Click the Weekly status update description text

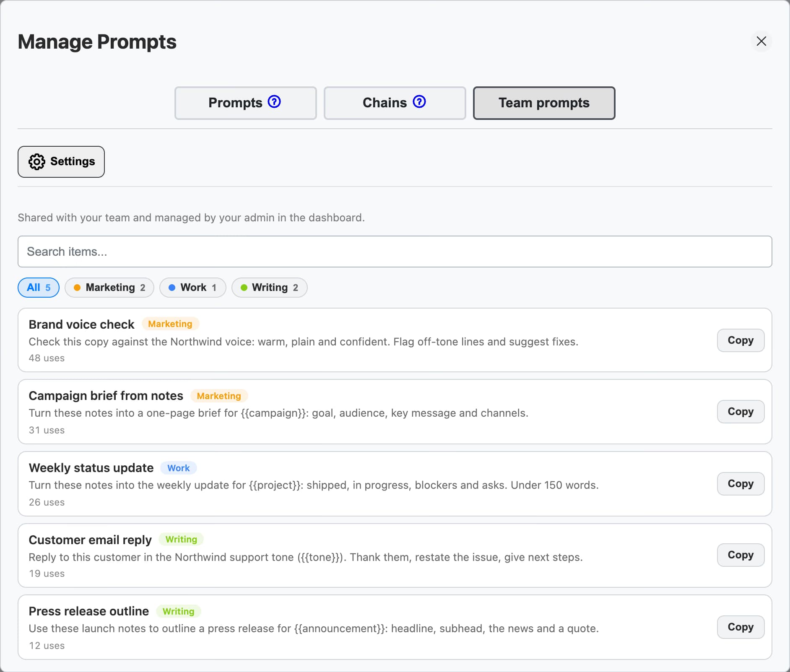pyautogui.click(x=314, y=485)
